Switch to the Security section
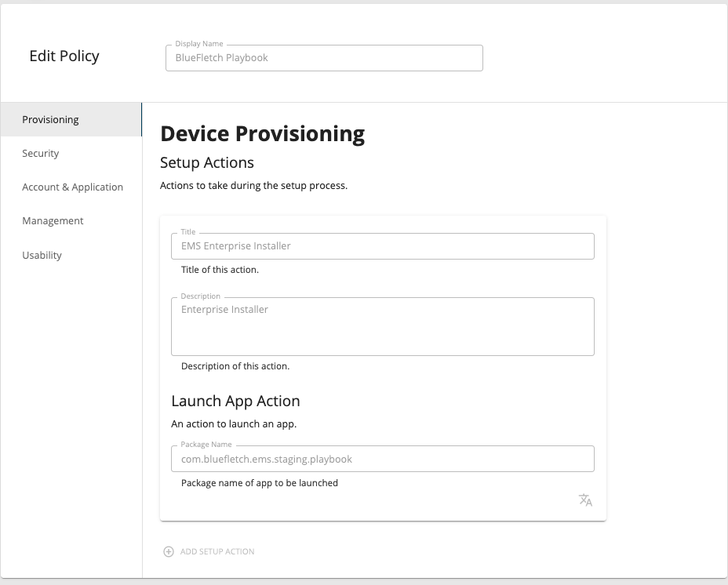Viewport: 728px width, 585px height. coord(71,153)
